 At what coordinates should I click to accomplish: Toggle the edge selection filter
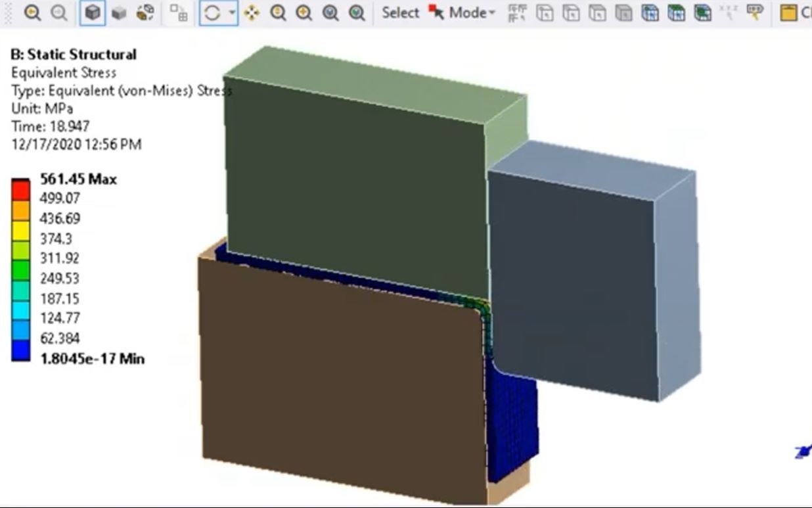point(570,12)
